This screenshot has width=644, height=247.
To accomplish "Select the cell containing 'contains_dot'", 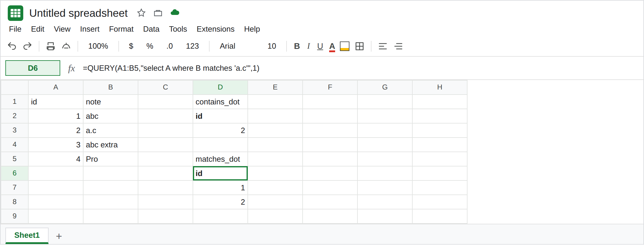I will [220, 102].
